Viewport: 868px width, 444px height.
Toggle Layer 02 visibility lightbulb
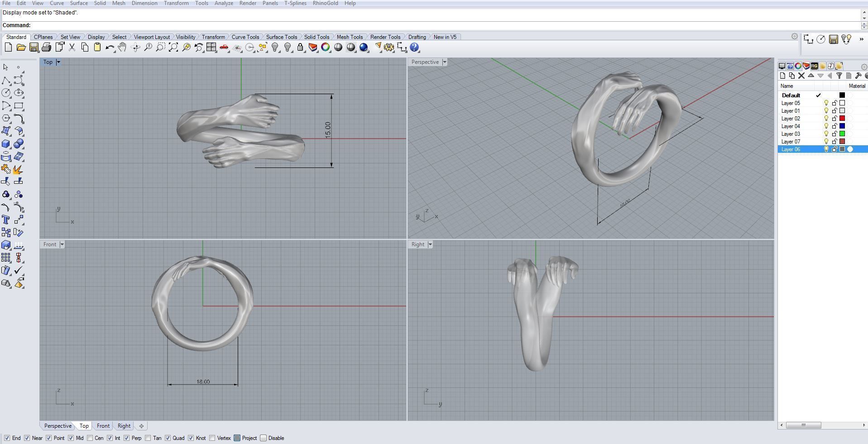(x=826, y=119)
